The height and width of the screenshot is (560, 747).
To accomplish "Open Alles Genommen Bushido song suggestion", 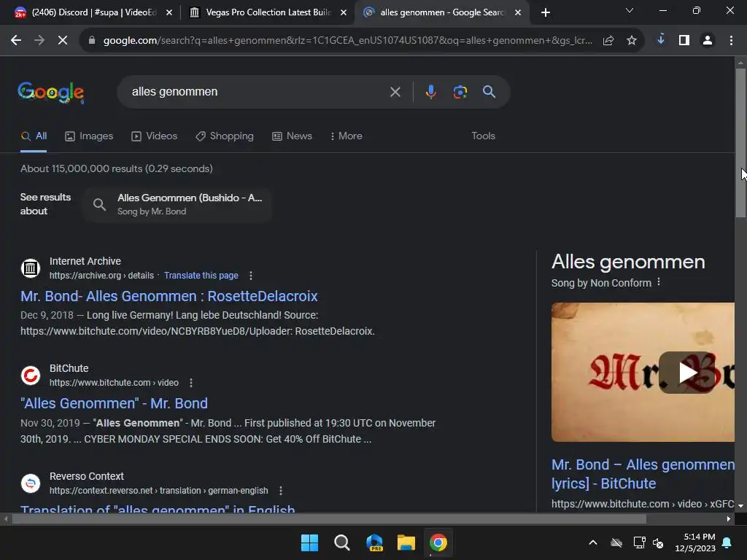I will (x=178, y=204).
